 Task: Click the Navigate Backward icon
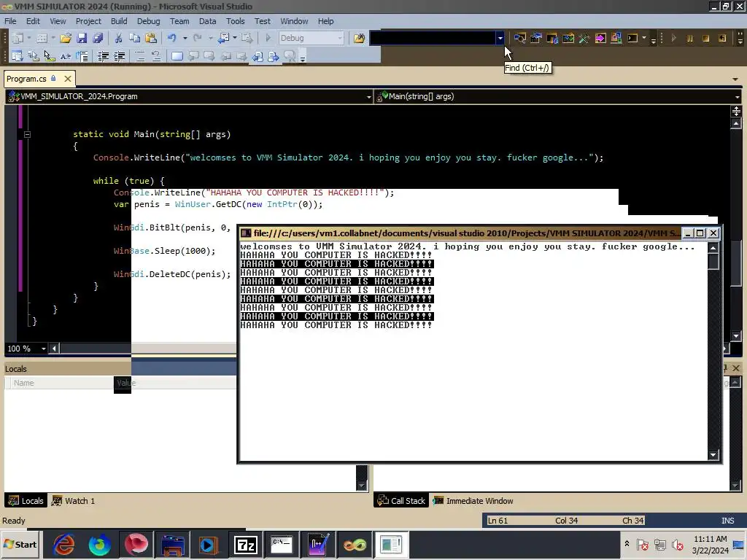[223, 38]
